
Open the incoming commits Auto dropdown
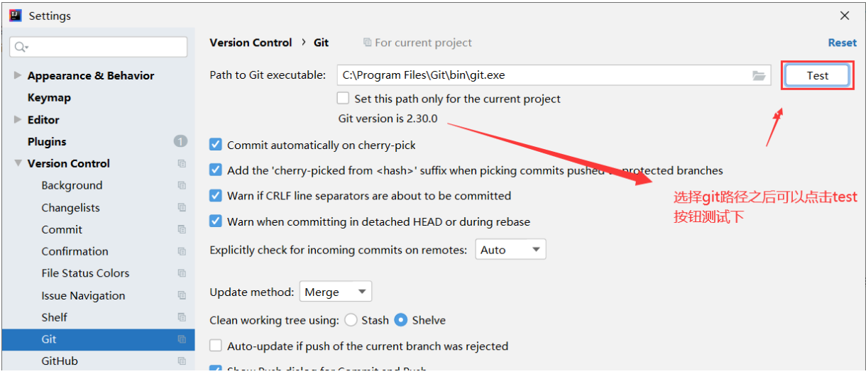pyautogui.click(x=510, y=250)
